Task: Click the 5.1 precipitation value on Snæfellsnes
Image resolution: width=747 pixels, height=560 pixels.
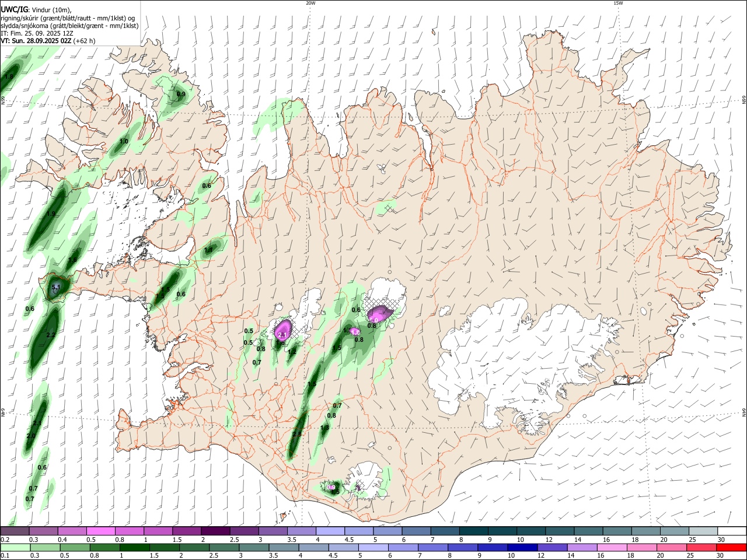Action: [x=56, y=288]
